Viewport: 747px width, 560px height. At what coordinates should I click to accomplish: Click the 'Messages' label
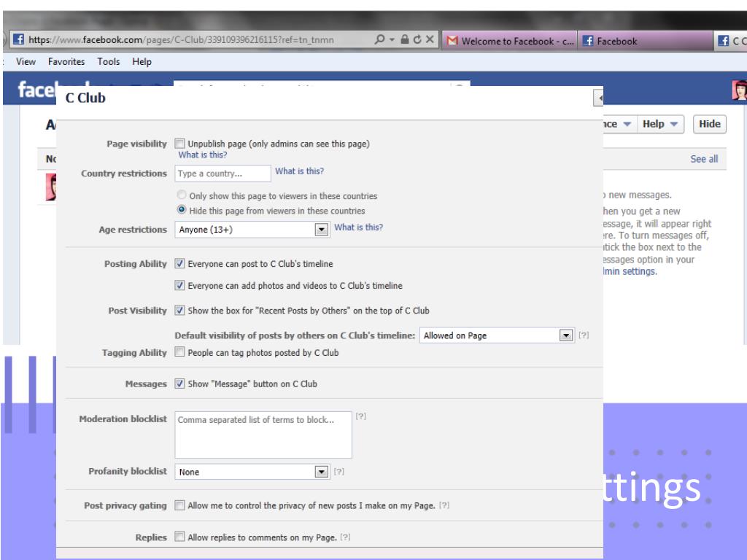(146, 384)
